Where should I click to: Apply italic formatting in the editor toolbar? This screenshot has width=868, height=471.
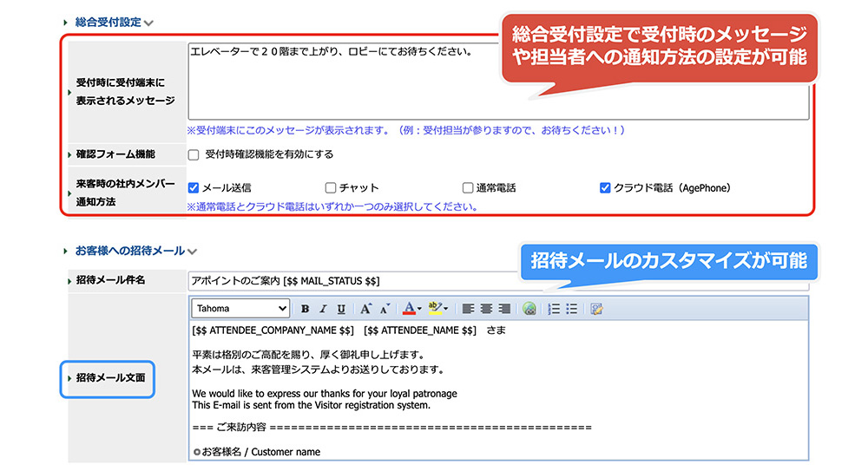(x=323, y=309)
